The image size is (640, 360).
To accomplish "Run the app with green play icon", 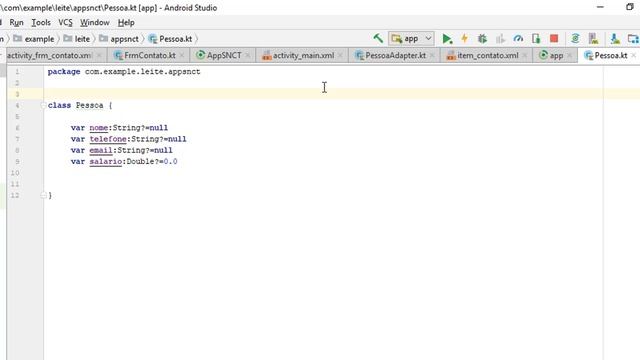I will [x=447, y=39].
